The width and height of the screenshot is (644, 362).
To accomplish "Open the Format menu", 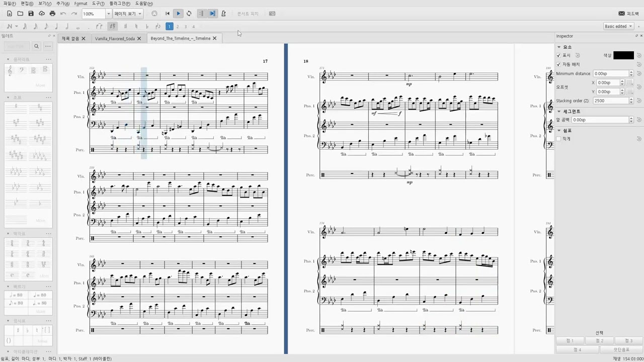I will (x=80, y=4).
